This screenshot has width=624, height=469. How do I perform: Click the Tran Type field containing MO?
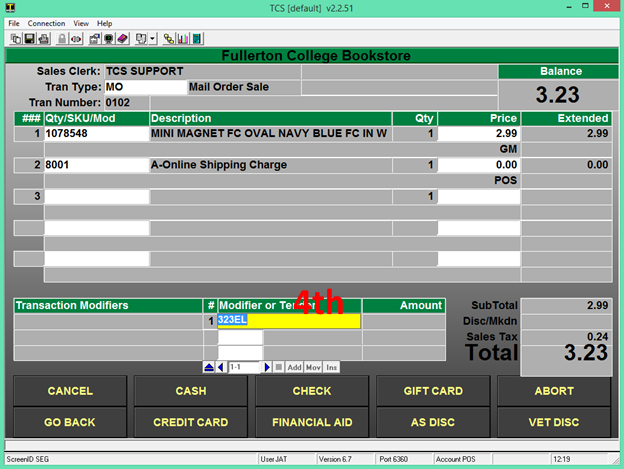click(145, 87)
